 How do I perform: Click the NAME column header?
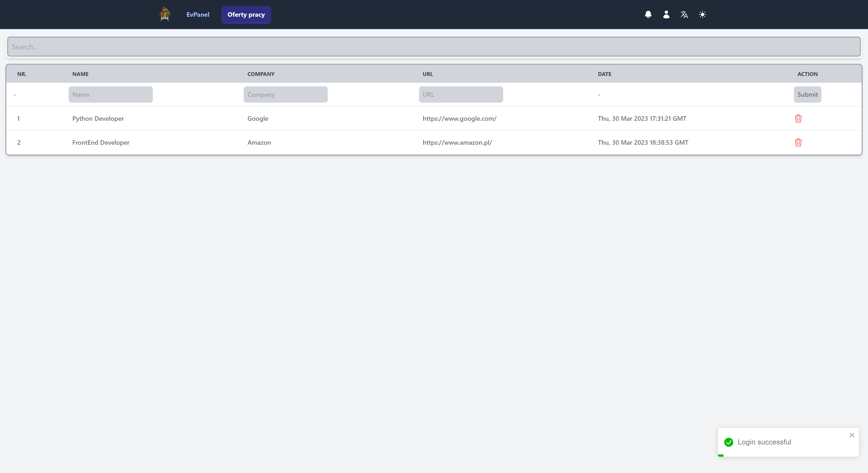click(x=80, y=74)
